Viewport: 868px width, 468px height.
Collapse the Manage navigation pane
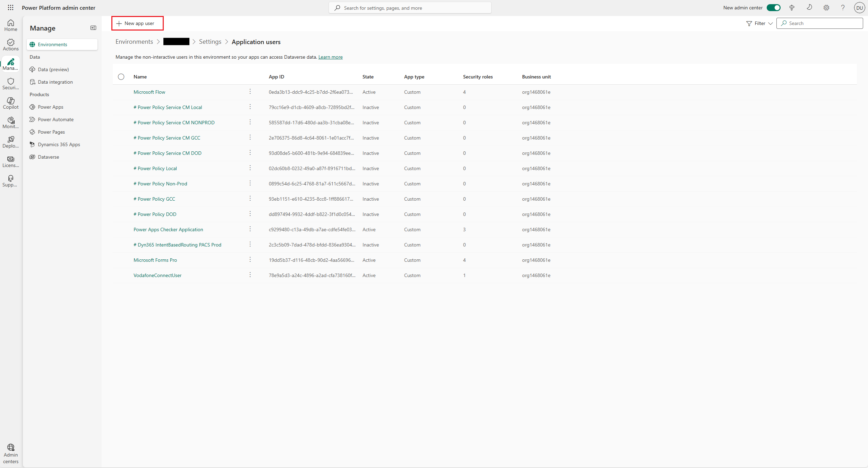pyautogui.click(x=93, y=28)
